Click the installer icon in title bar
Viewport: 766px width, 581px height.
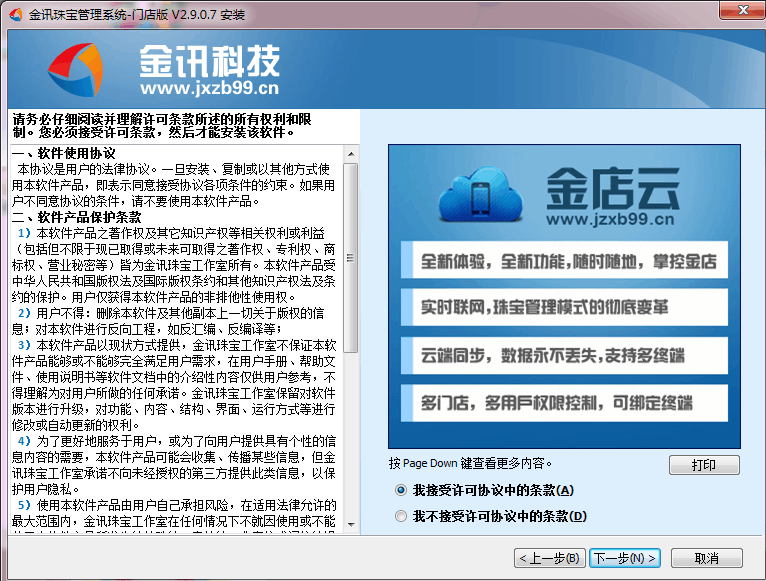[16, 15]
